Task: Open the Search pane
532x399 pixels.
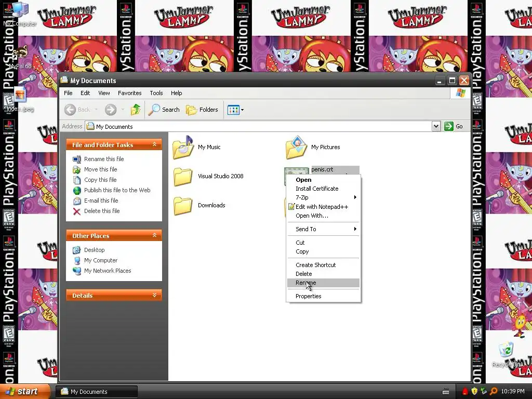Action: point(164,110)
